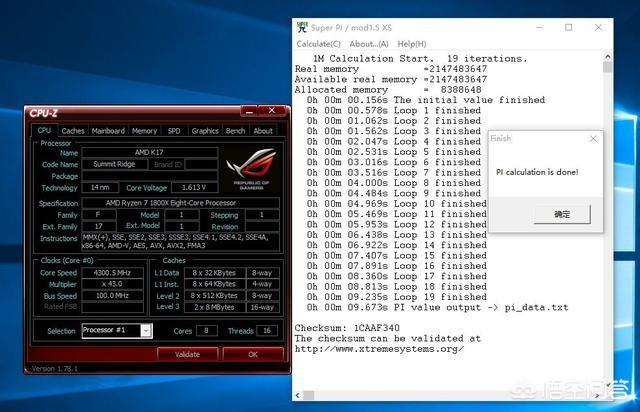640x412 pixels.
Task: Open the SPD tab in CPU-Z
Action: pyautogui.click(x=174, y=131)
